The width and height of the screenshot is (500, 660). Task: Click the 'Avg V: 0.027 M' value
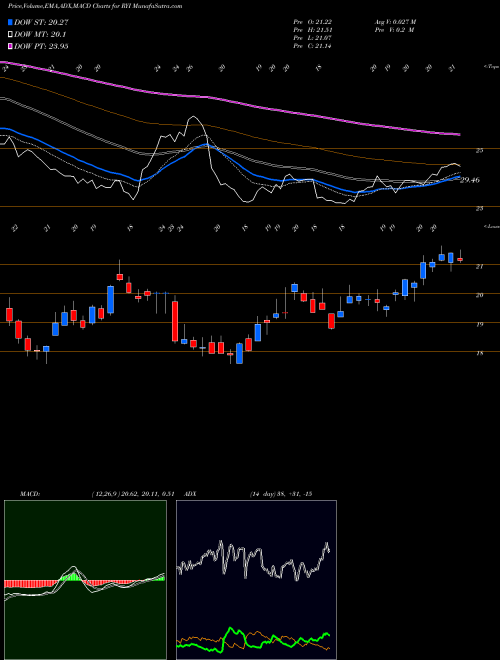point(395,22)
